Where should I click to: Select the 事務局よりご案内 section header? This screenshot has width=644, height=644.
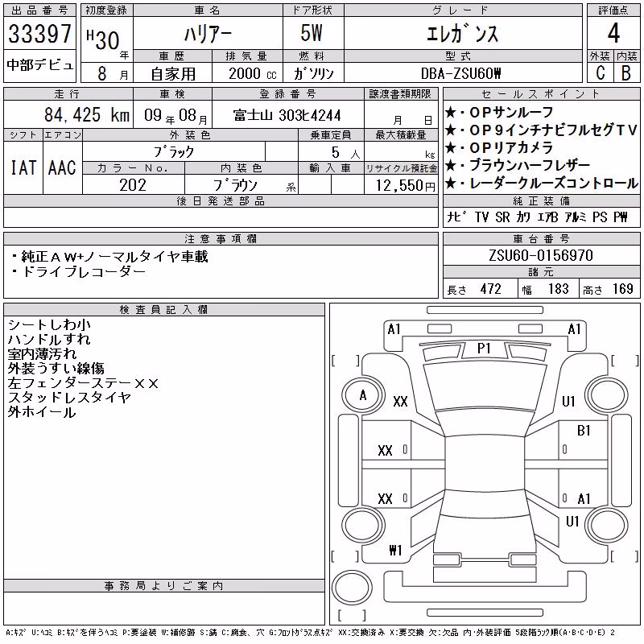pyautogui.click(x=163, y=586)
